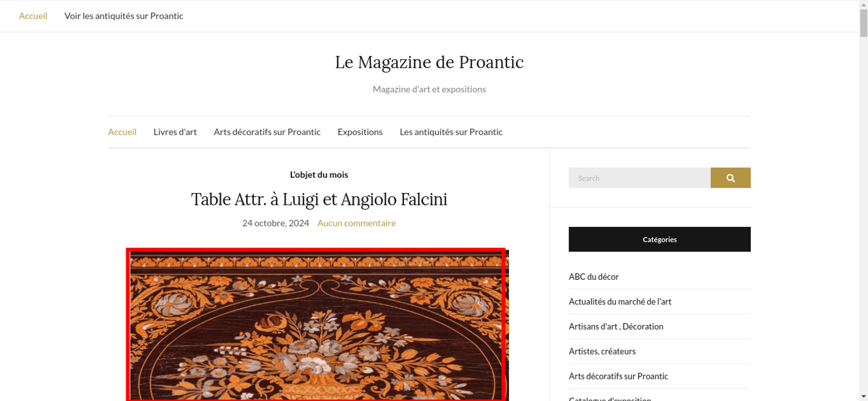The width and height of the screenshot is (868, 401).
Task: Open Les antiquités sur Proantic in navigation
Action: pos(451,132)
